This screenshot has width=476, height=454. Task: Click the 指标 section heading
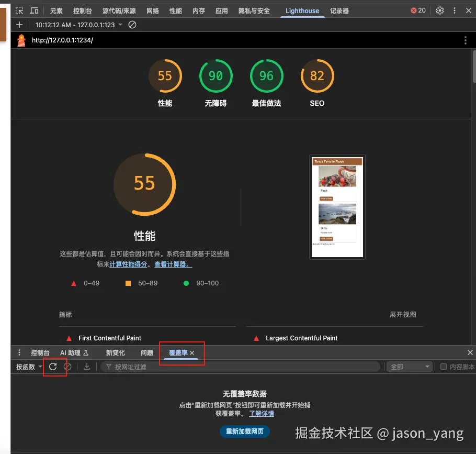[x=65, y=315]
